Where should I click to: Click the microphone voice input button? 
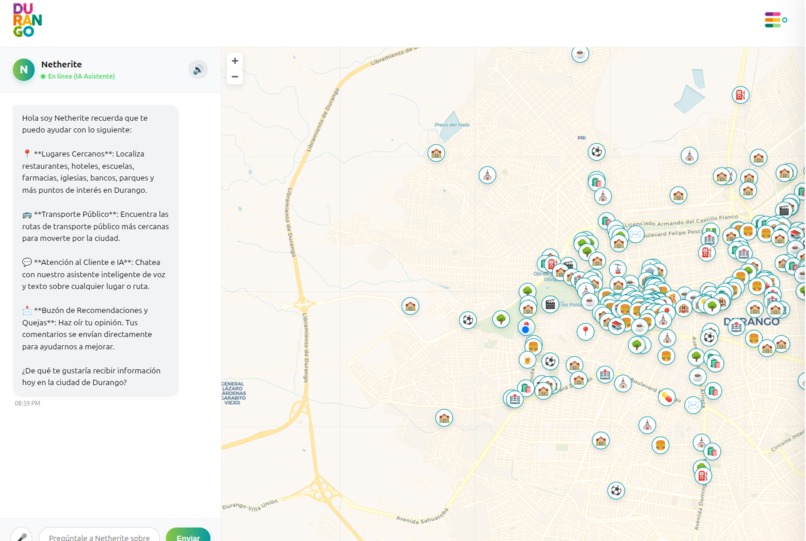pos(22,536)
